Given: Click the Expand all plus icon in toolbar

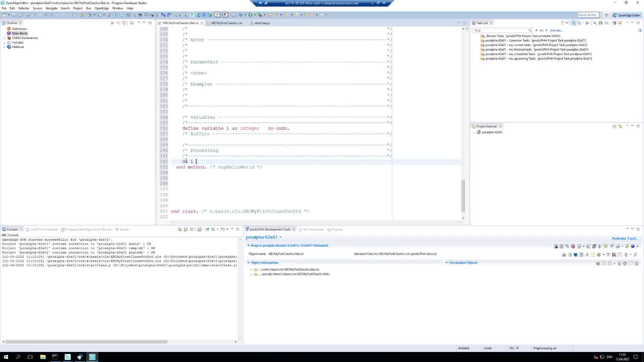Looking at the screenshot, I should click(116, 15).
